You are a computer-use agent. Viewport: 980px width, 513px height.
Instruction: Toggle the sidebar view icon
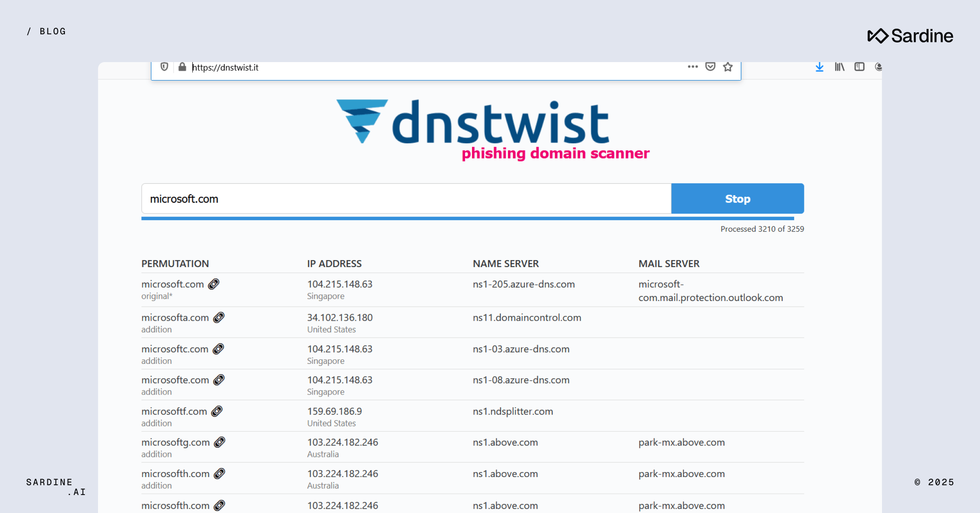tap(859, 67)
